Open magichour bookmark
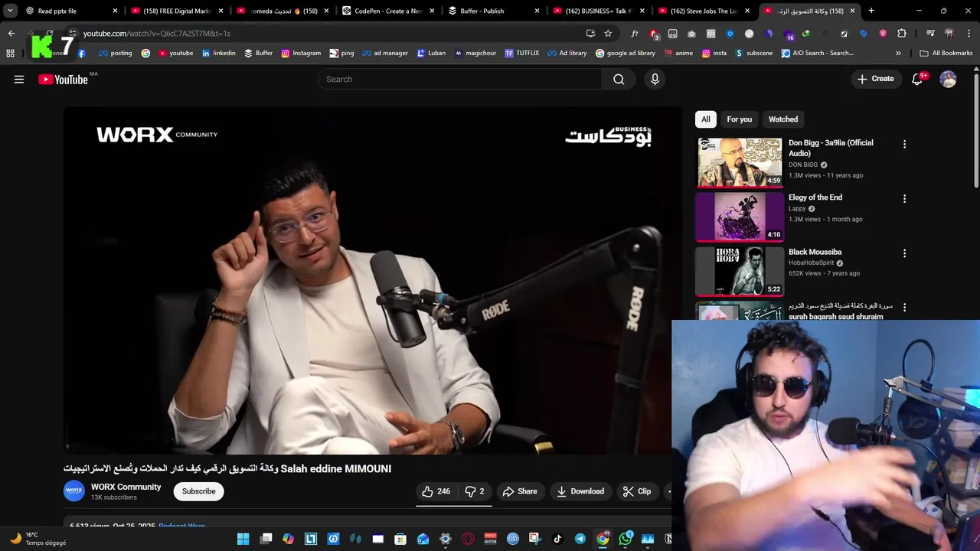The width and height of the screenshot is (980, 551). pyautogui.click(x=475, y=53)
